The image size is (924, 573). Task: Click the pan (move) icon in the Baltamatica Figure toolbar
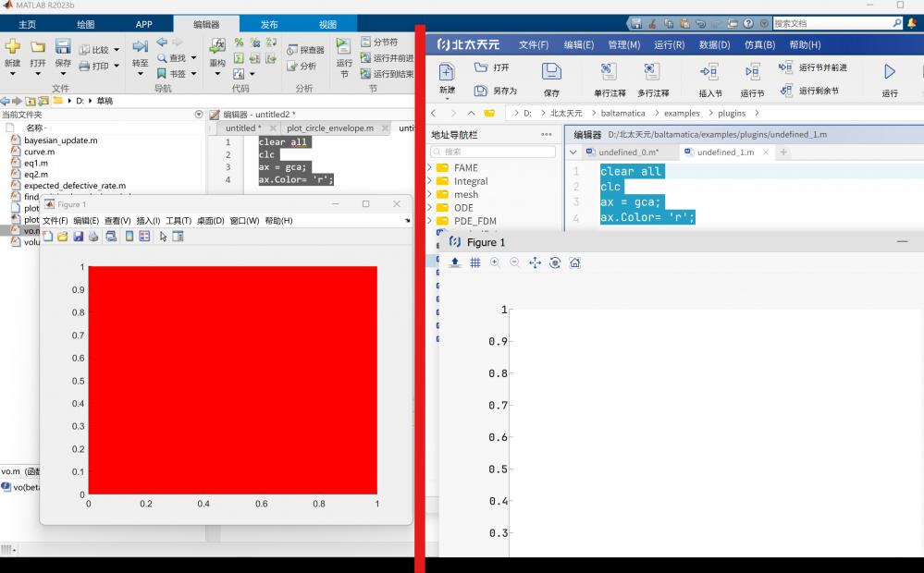[x=535, y=262]
